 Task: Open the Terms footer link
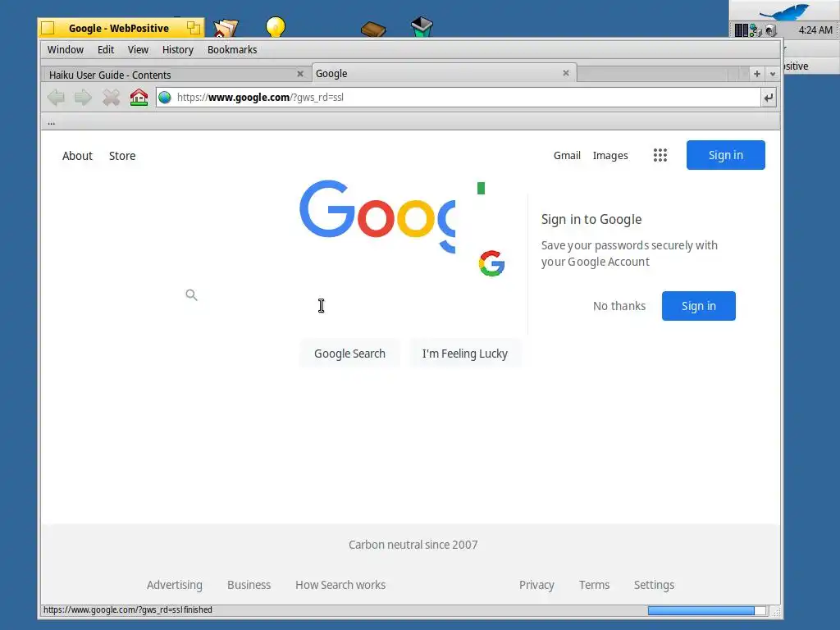pyautogui.click(x=594, y=585)
